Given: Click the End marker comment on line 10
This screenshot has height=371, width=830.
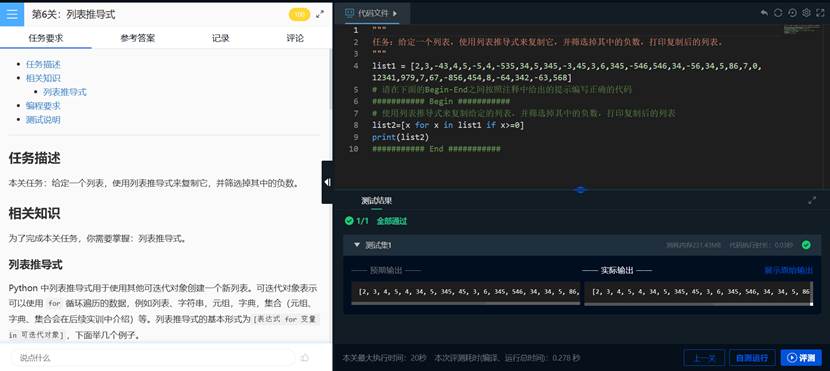Looking at the screenshot, I should pyautogui.click(x=436, y=149).
